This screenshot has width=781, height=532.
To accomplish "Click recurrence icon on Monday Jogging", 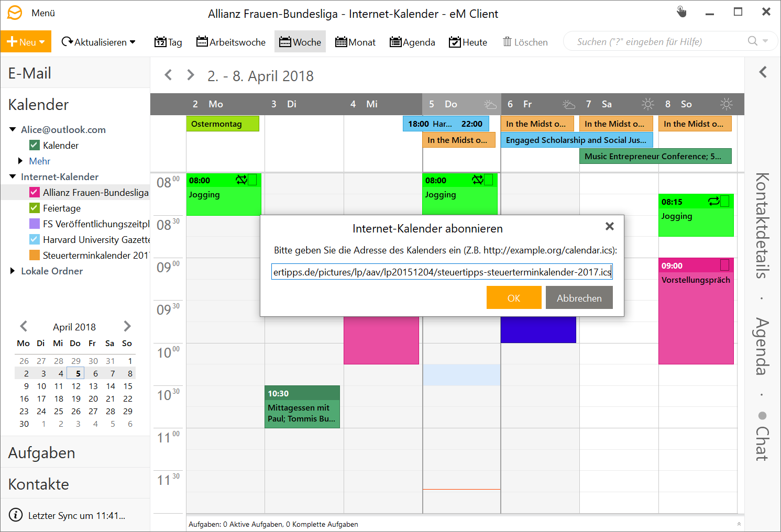I will pos(241,180).
